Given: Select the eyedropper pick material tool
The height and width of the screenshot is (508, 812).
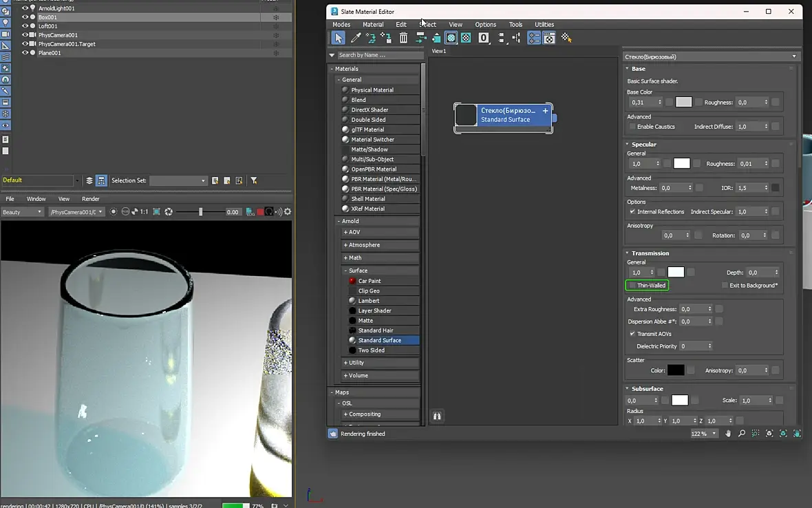Looking at the screenshot, I should (356, 39).
